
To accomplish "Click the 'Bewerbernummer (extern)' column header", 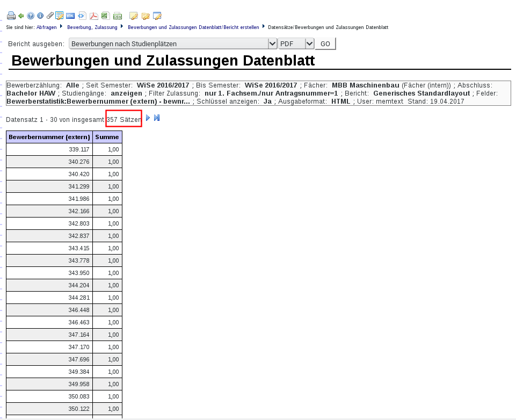I will click(49, 137).
